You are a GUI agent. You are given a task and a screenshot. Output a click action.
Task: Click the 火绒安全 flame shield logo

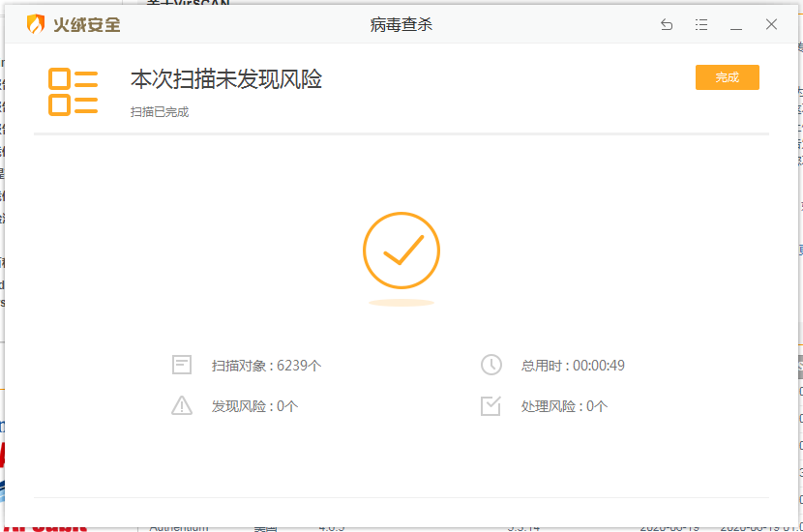click(x=36, y=24)
